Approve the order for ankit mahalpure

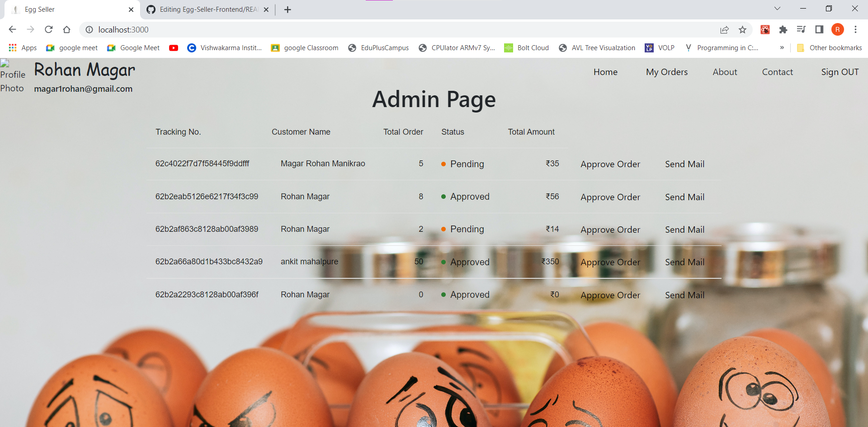click(x=610, y=262)
